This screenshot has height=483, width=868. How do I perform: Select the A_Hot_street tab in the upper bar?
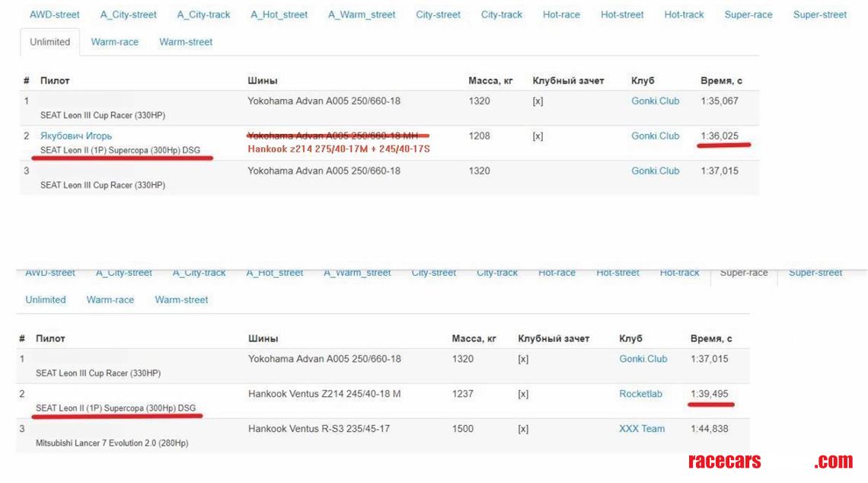279,14
